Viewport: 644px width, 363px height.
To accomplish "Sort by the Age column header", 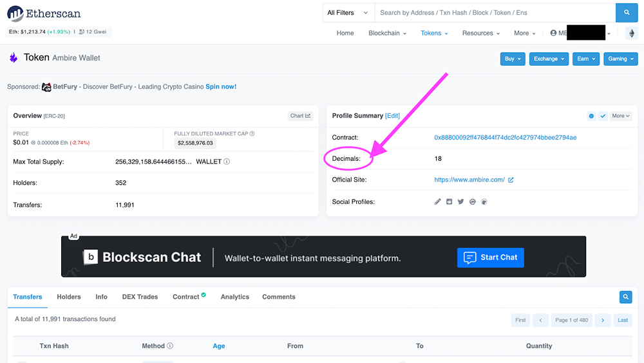I will point(219,346).
